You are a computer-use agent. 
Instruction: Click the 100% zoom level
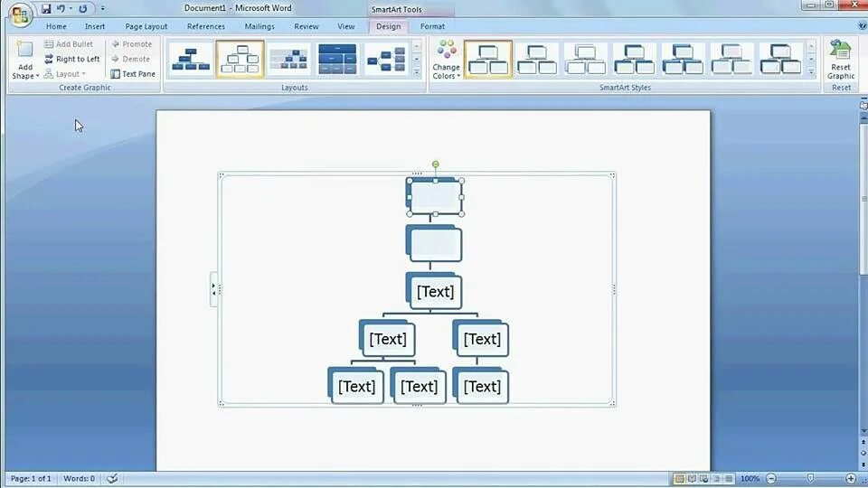750,479
